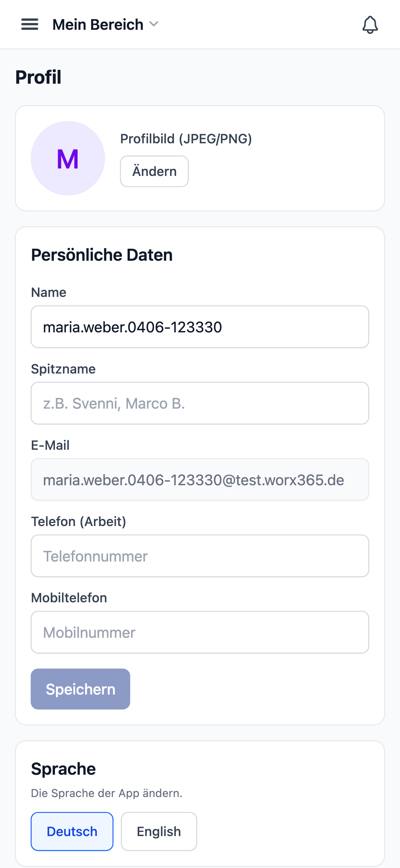Image resolution: width=400 pixels, height=868 pixels.
Task: Focus the Spitzname text field
Action: click(200, 403)
